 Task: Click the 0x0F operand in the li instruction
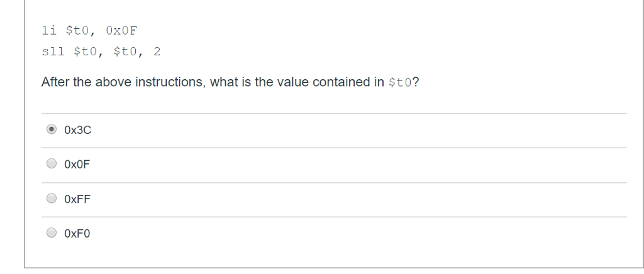pos(121,31)
